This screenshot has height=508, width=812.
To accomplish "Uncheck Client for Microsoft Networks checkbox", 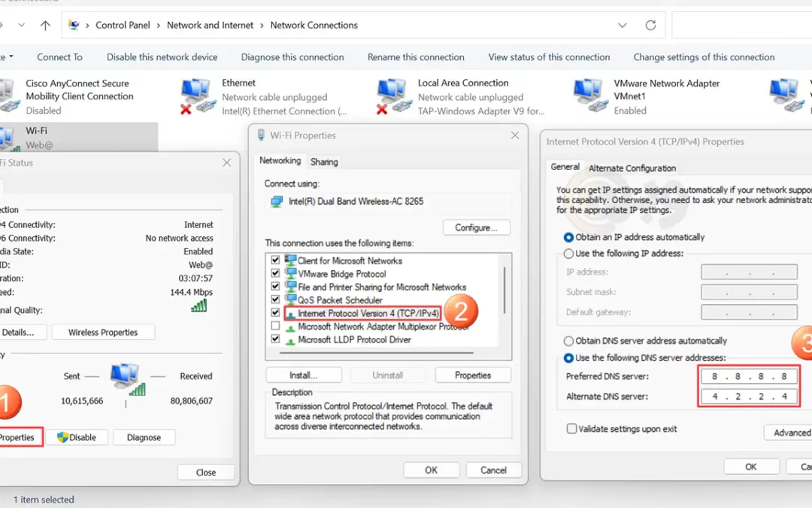I will pyautogui.click(x=275, y=260).
